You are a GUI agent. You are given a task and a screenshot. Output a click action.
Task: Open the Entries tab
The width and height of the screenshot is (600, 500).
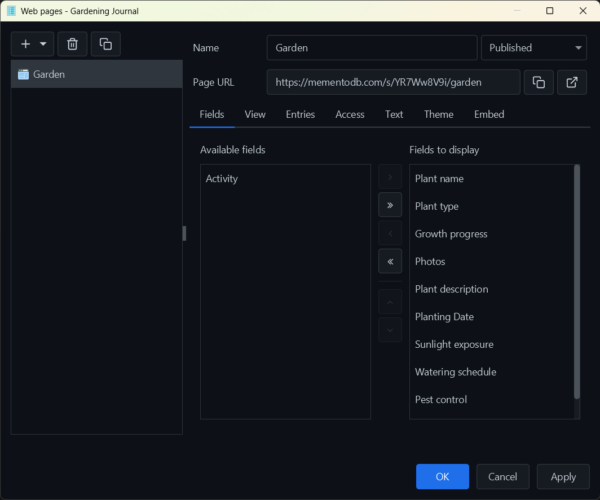point(300,114)
